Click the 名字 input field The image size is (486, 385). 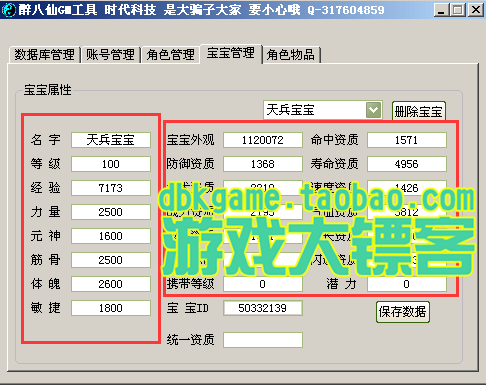(x=111, y=140)
